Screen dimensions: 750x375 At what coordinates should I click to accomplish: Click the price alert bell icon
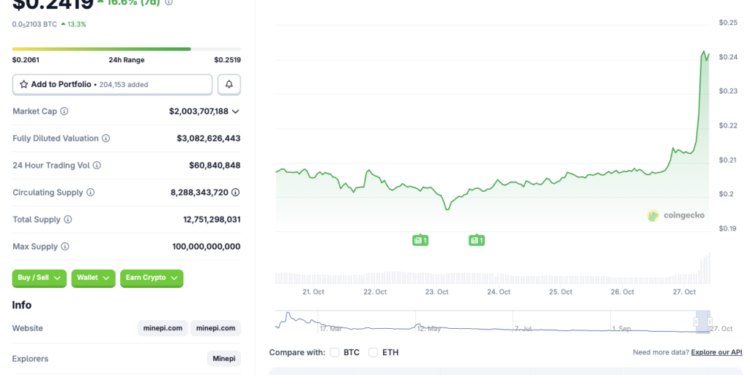pos(229,85)
